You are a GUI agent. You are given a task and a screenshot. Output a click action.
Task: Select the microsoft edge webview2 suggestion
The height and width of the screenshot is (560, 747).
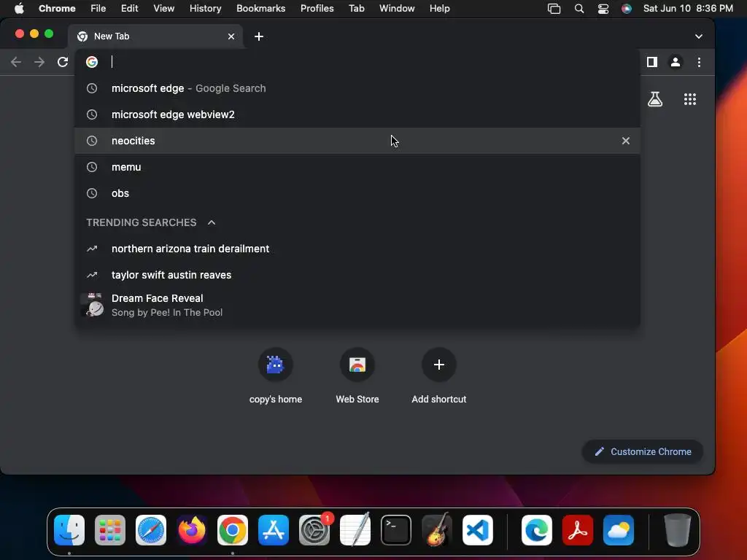coord(357,114)
